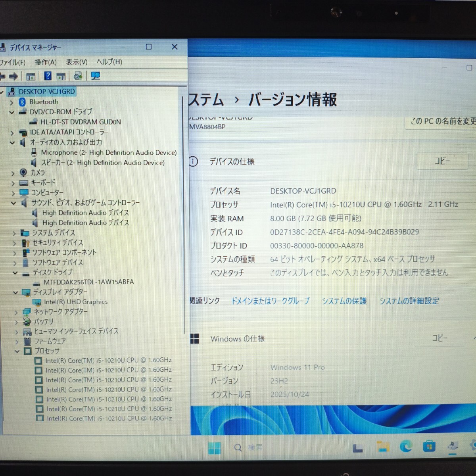Open Task View from the taskbar
Screen dimensions: 476x476
pyautogui.click(x=358, y=447)
